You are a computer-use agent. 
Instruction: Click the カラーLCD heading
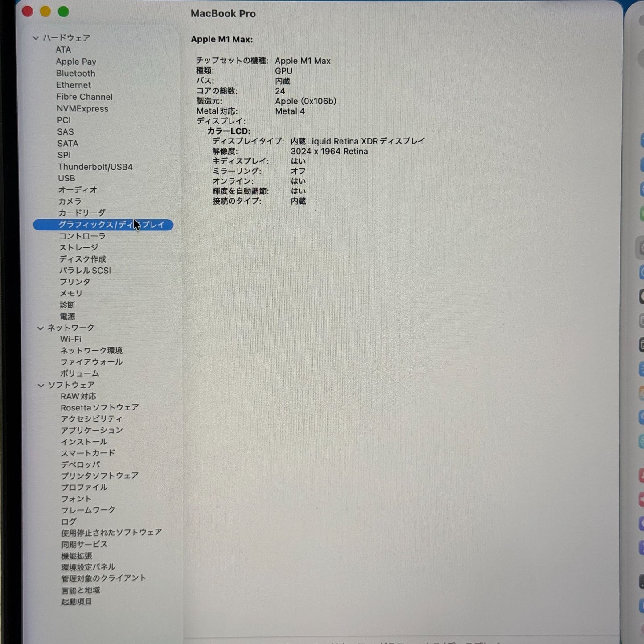click(x=229, y=131)
